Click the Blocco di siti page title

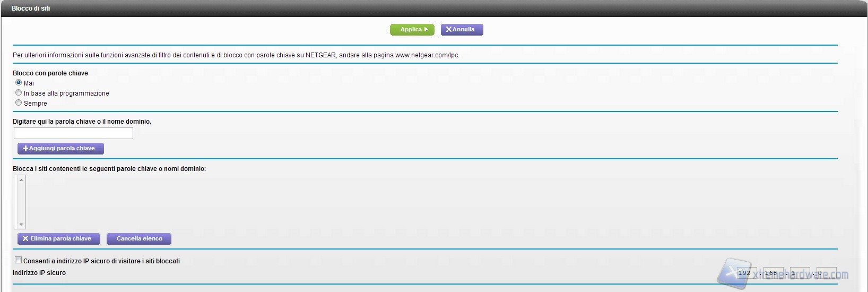pyautogui.click(x=31, y=8)
